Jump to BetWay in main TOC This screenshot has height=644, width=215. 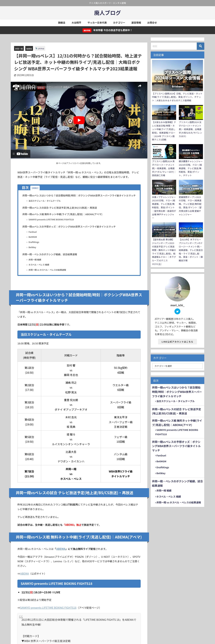pyautogui.click(x=32, y=247)
